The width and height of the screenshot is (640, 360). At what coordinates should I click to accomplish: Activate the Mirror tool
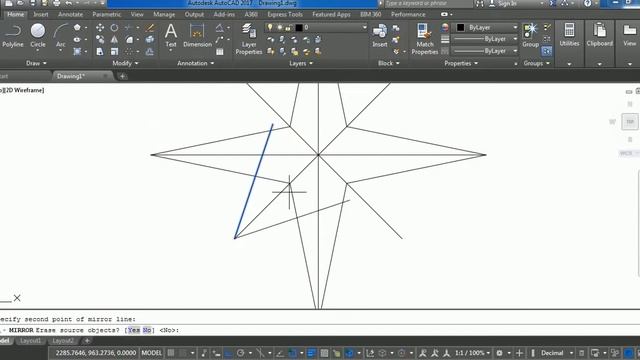pos(114,40)
